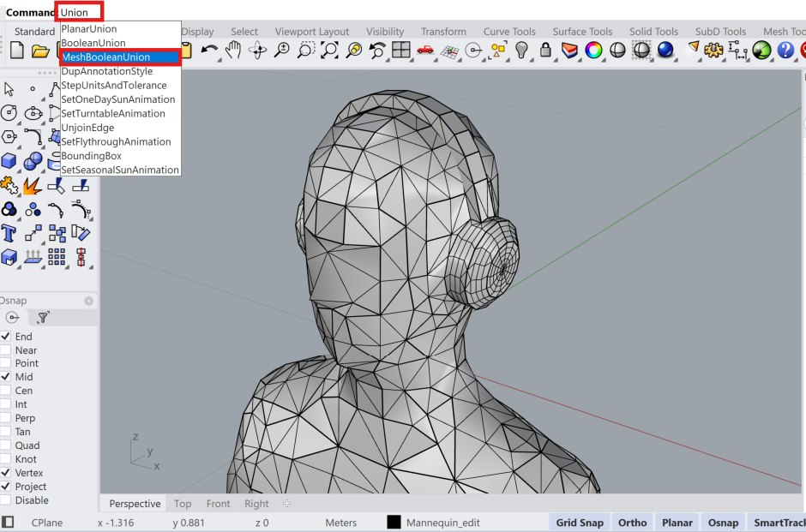Screen dimensions: 806x532
Task: Click the Zoom Window icon
Action: tap(306, 51)
